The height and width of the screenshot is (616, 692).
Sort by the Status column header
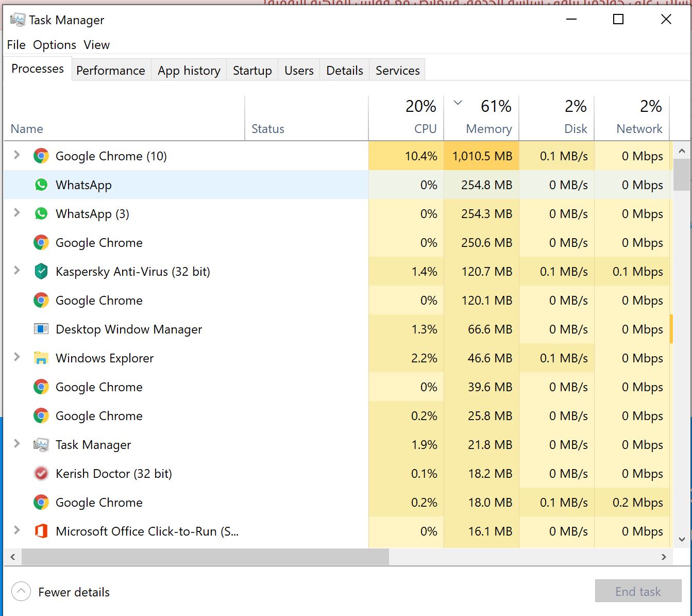tap(307, 118)
